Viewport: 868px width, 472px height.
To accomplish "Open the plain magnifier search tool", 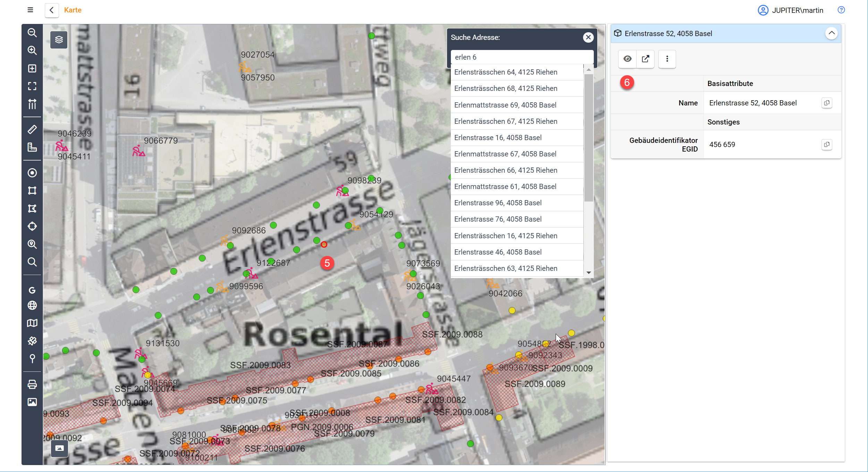I will [x=32, y=262].
